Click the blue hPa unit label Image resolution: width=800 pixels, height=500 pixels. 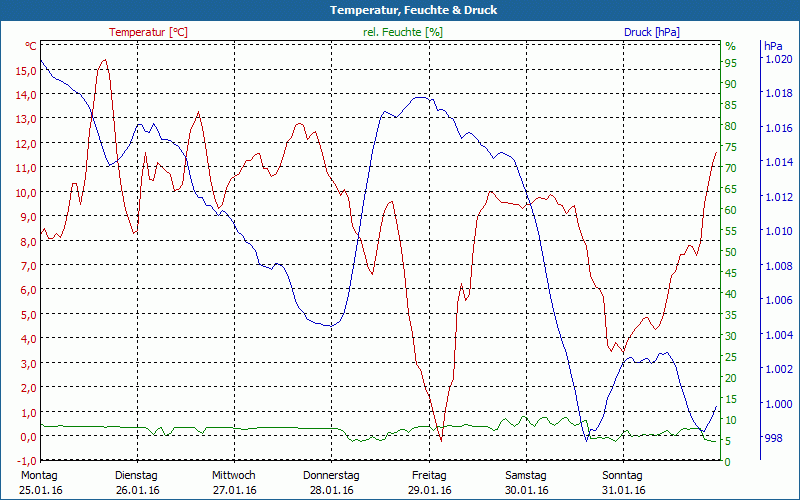(x=773, y=46)
